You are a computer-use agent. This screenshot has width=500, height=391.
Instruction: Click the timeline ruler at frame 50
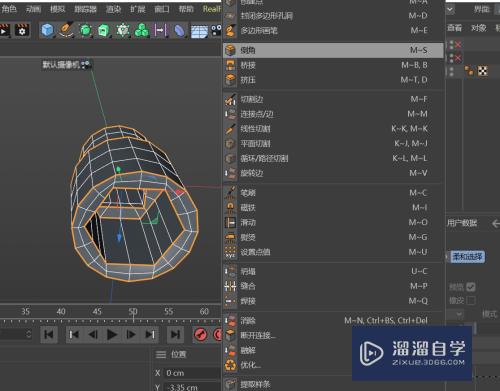133,312
